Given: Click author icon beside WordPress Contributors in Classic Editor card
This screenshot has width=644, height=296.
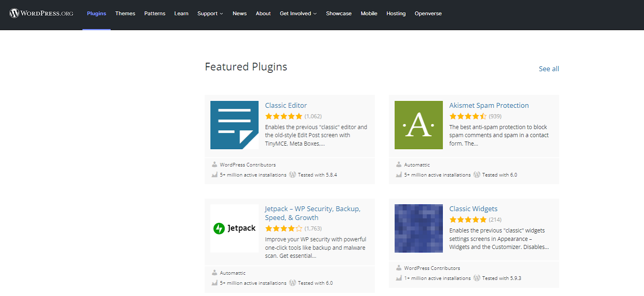Looking at the screenshot, I should point(215,164).
